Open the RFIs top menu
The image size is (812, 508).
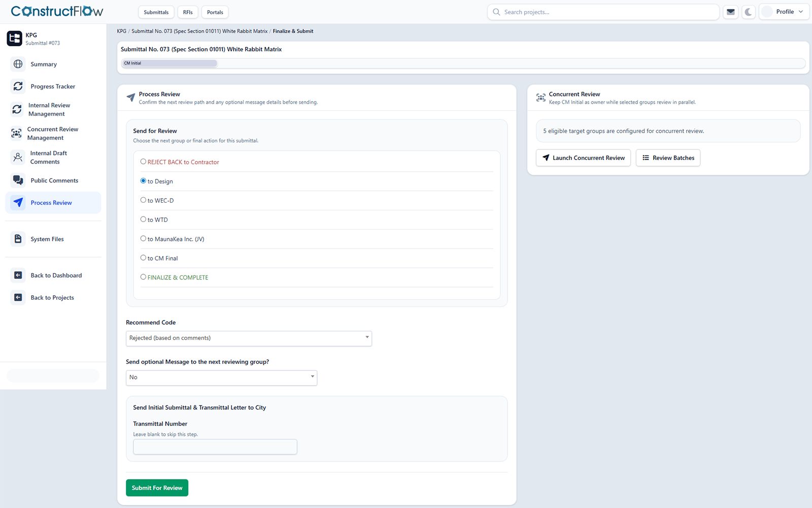(x=188, y=12)
